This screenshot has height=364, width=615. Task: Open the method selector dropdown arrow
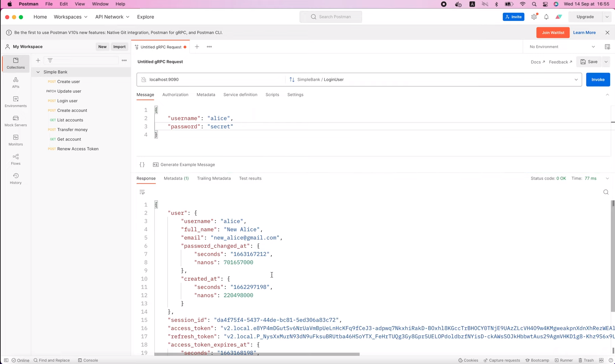576,80
